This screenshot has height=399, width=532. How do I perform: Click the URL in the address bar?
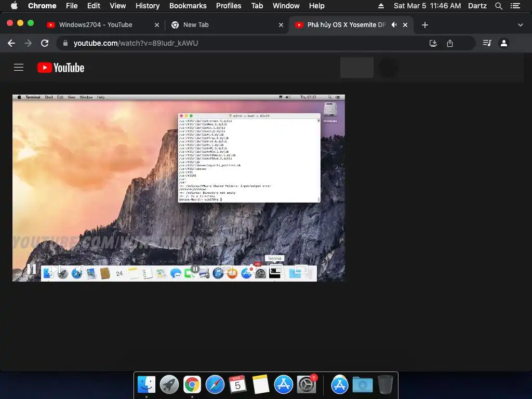coord(136,43)
